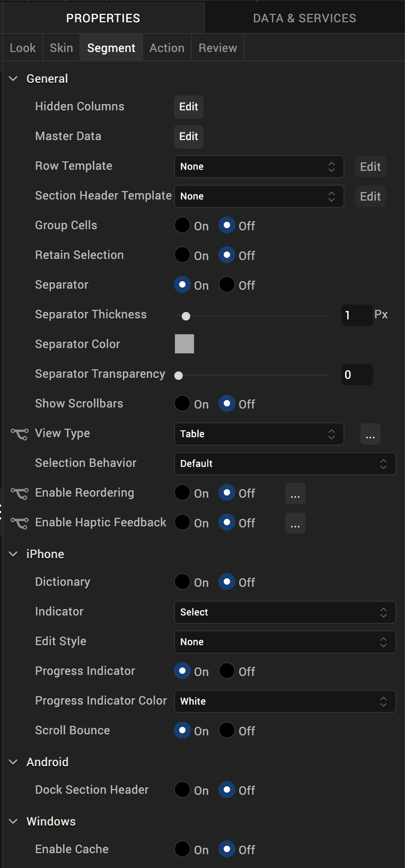
Task: Enable Show Scrollbars
Action: tap(182, 404)
